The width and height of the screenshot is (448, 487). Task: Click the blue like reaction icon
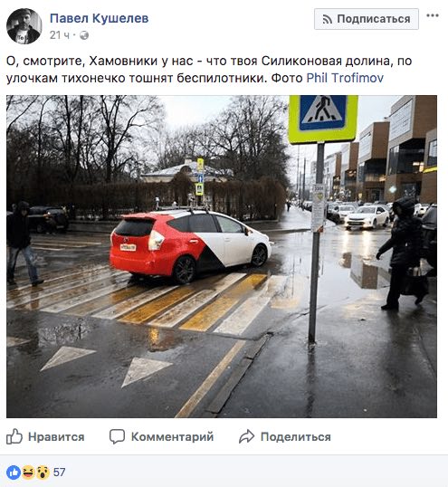(14, 473)
